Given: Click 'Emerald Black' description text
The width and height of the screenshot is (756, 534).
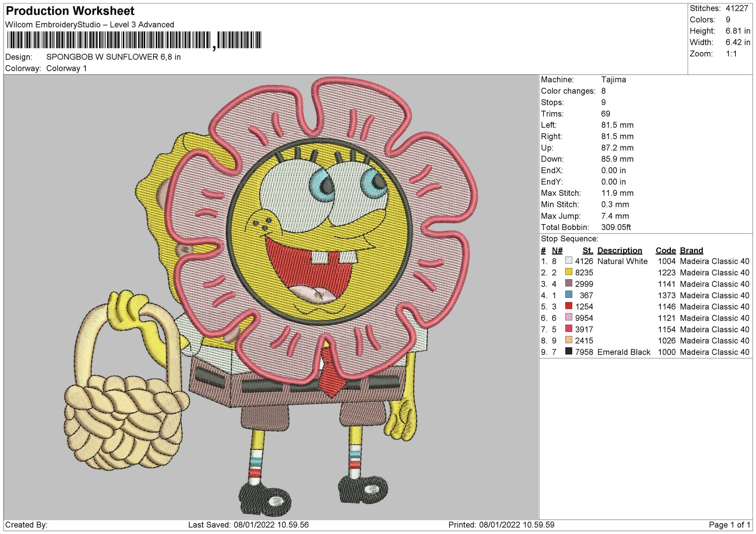Looking at the screenshot, I should [x=624, y=352].
